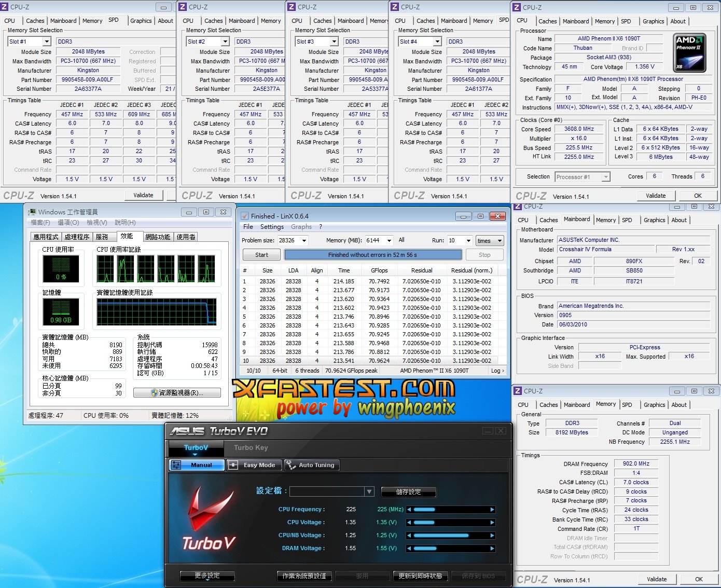The height and width of the screenshot is (588, 721).
Task: Open the TurboV profile dropdown
Action: coord(369,491)
